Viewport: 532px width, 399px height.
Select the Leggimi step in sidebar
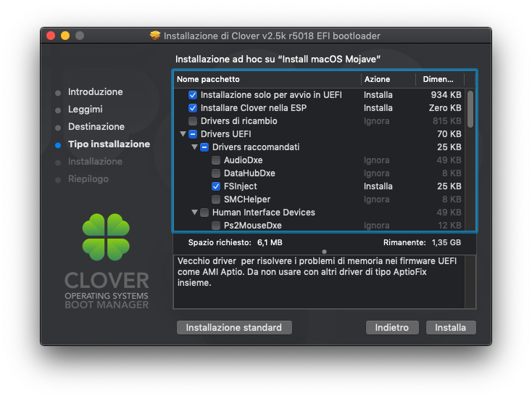click(85, 110)
